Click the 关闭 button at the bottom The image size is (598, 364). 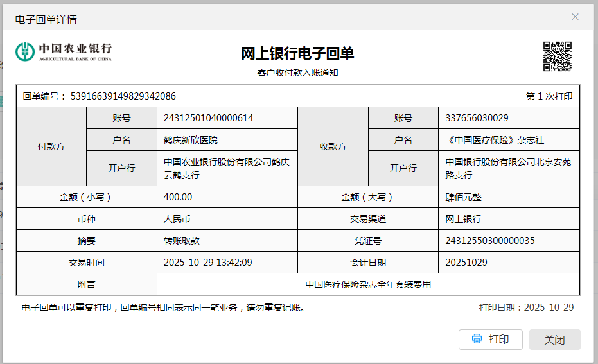click(x=554, y=340)
